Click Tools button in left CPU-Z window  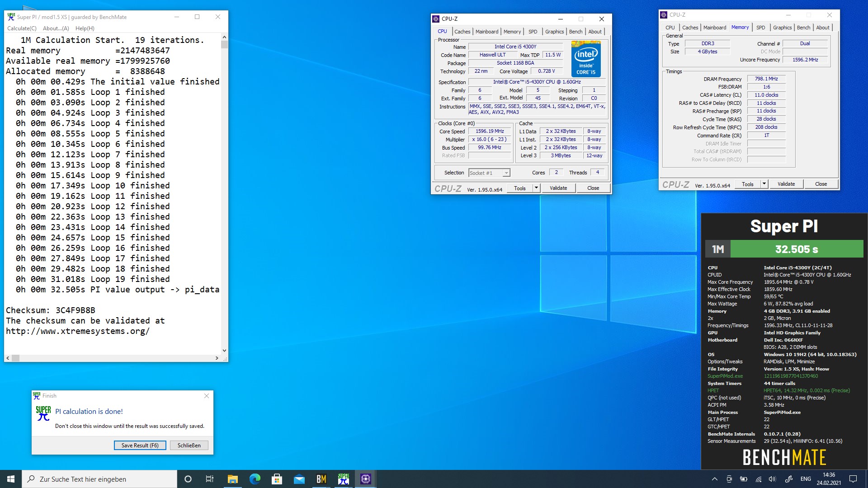520,188
